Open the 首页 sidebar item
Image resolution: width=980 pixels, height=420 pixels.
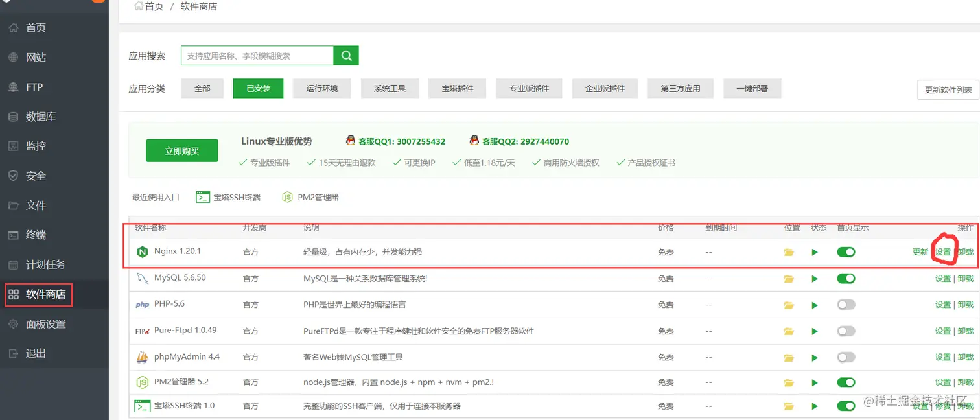pos(36,28)
